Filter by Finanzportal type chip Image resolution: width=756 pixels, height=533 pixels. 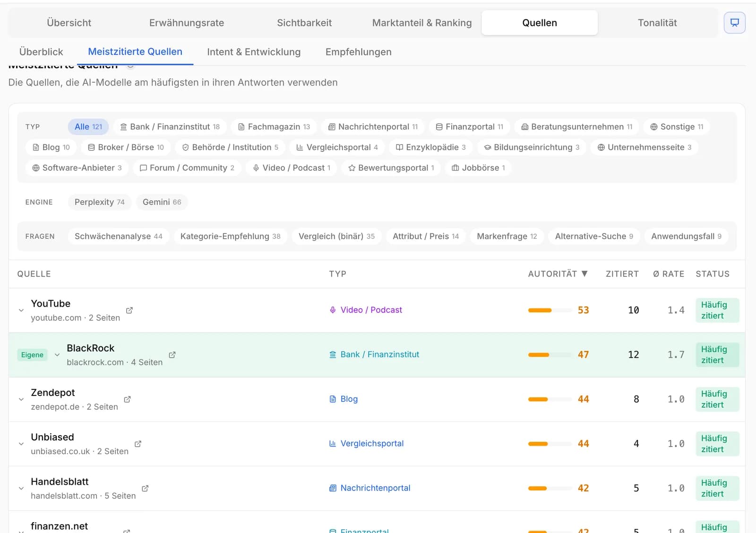tap(469, 127)
